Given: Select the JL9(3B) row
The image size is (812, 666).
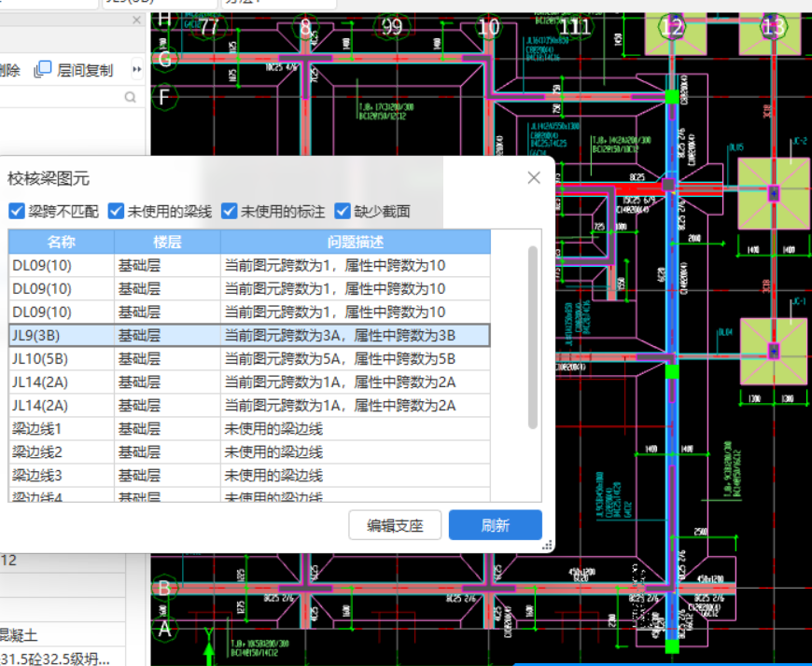Looking at the screenshot, I should pos(249,335).
